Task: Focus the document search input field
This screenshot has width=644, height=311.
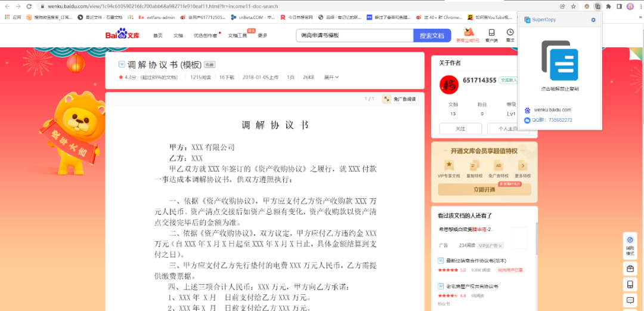Action: (x=354, y=35)
